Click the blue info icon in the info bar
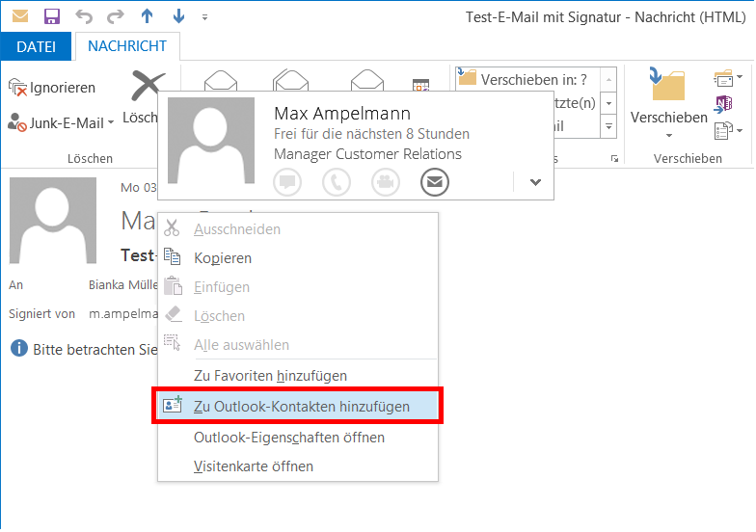 (19, 348)
